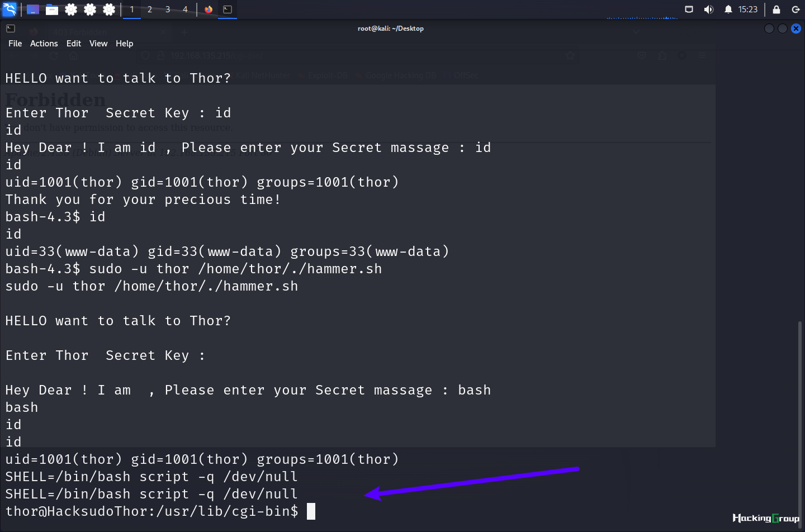Close the terminal window
805x532 pixels.
(796, 28)
